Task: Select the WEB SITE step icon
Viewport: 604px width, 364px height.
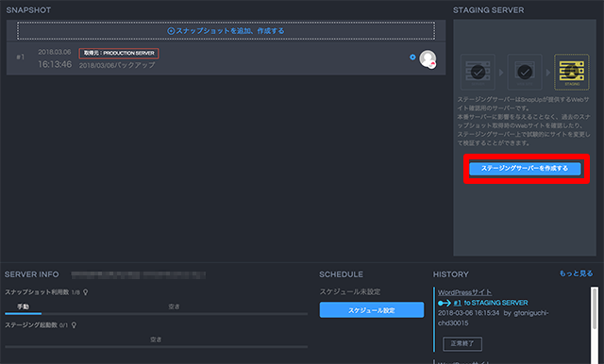Action: 525,72
